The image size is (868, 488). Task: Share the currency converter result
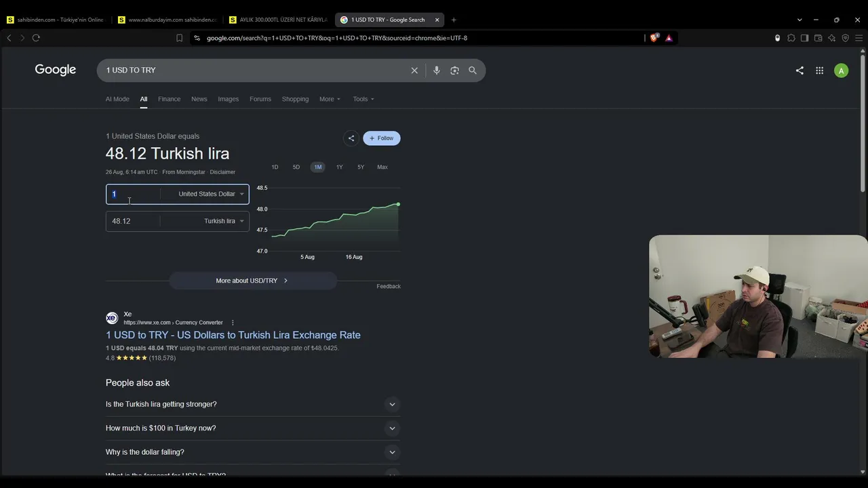pyautogui.click(x=351, y=138)
